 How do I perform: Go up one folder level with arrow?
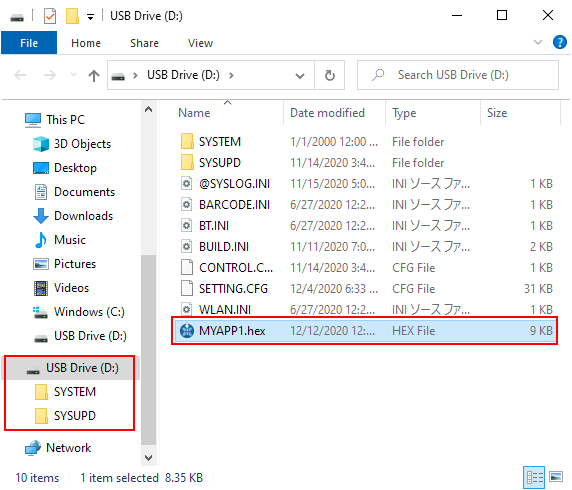coord(94,76)
